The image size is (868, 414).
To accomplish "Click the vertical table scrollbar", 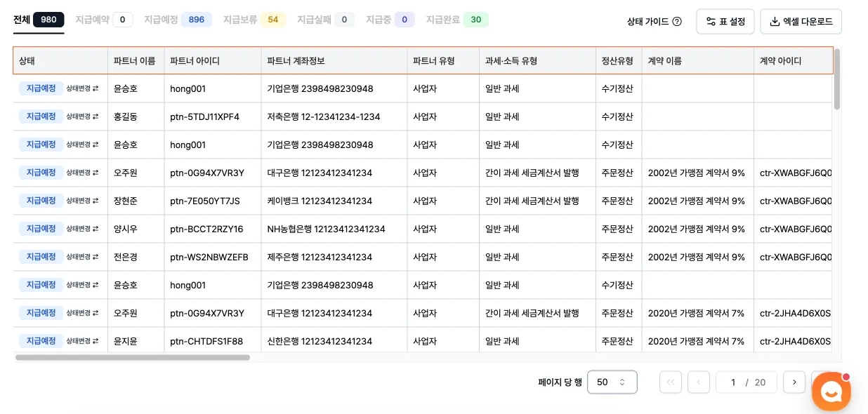I will (837, 79).
